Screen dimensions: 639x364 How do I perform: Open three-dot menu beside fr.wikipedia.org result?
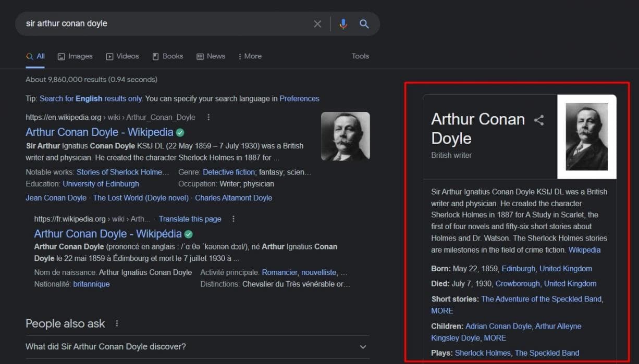[x=234, y=219]
